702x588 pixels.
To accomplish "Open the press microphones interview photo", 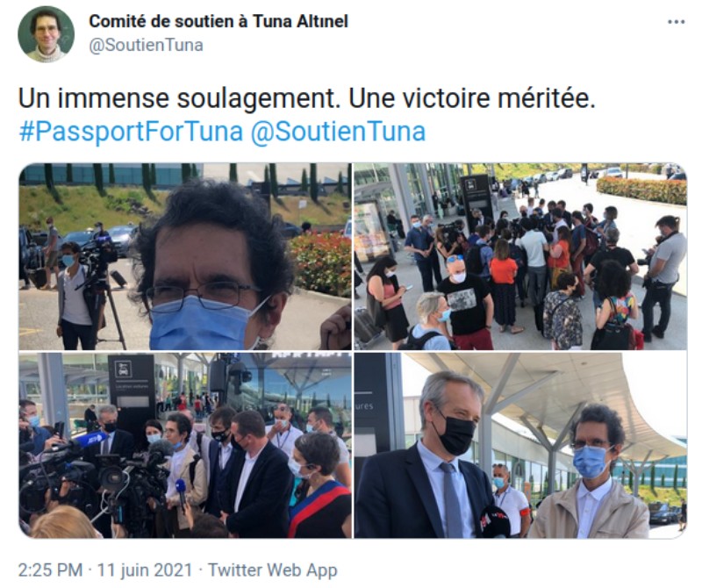I will point(185,446).
